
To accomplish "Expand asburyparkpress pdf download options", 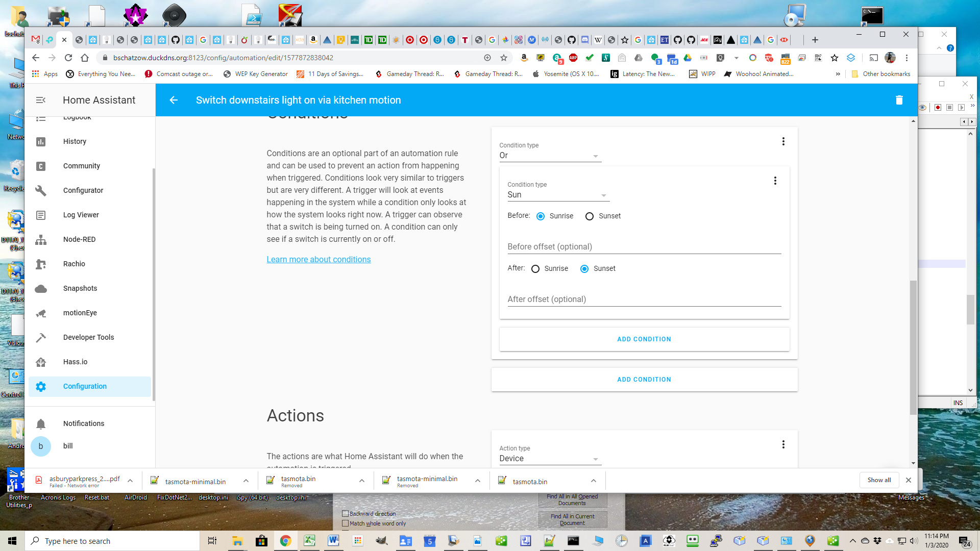I will pos(130,481).
